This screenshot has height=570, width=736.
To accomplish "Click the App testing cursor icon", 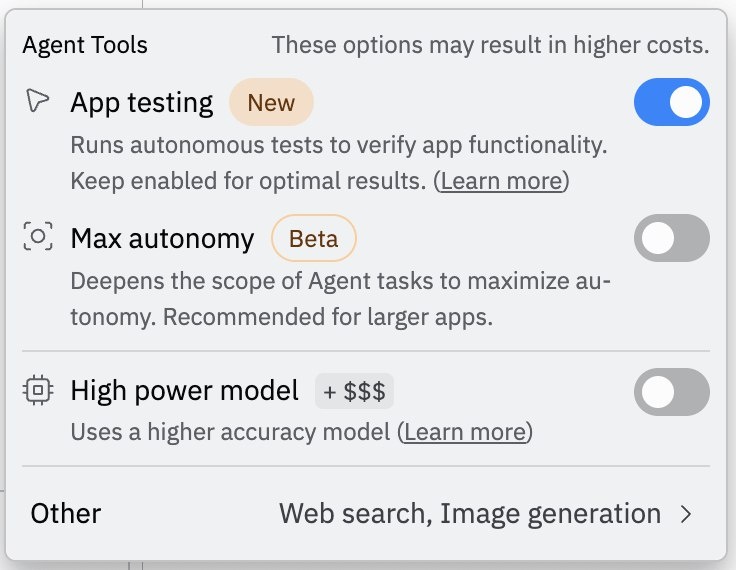I will pos(38,101).
